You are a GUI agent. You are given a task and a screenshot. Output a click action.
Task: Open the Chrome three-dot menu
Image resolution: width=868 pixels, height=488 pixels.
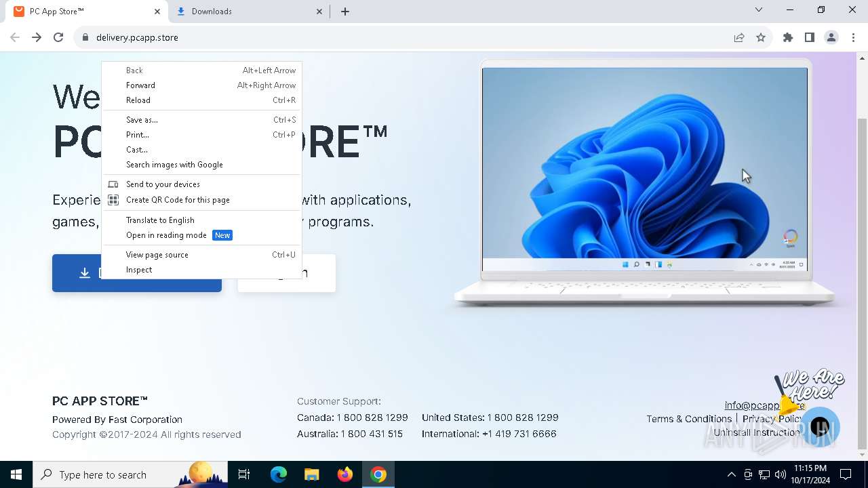point(853,37)
